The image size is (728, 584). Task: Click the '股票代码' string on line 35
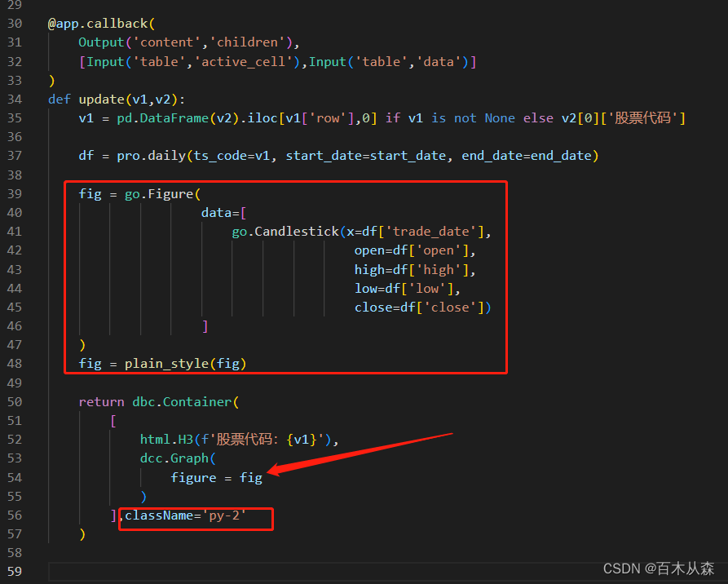pyautogui.click(x=642, y=118)
